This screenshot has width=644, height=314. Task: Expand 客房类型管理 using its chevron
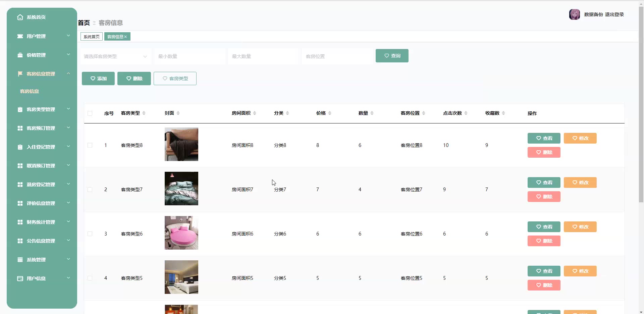(x=68, y=109)
